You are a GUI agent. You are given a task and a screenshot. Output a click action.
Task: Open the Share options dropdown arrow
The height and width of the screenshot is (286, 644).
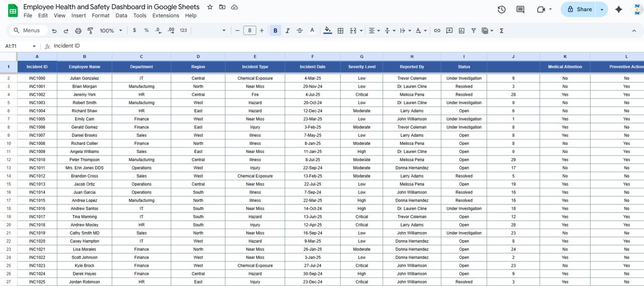coord(602,10)
